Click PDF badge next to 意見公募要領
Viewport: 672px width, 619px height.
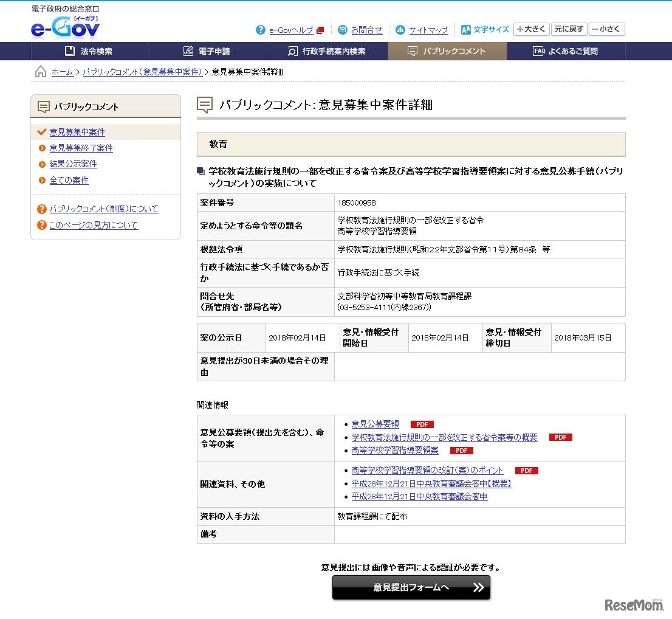pos(422,424)
